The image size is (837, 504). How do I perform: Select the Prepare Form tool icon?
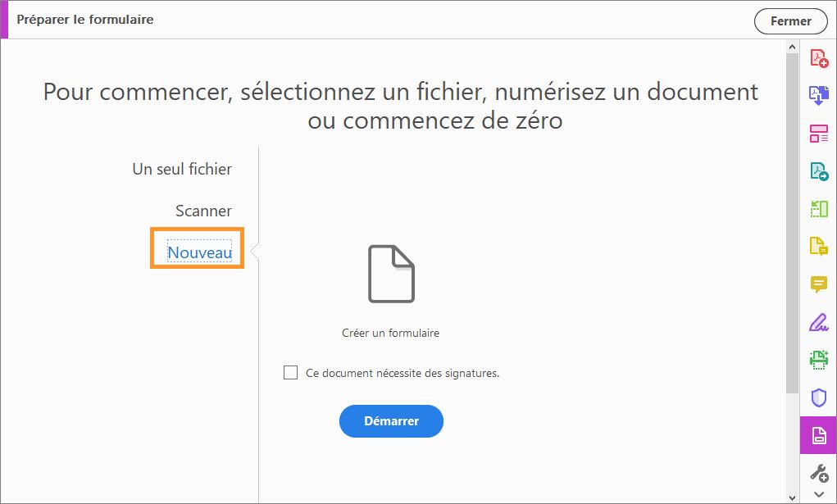coord(817,435)
